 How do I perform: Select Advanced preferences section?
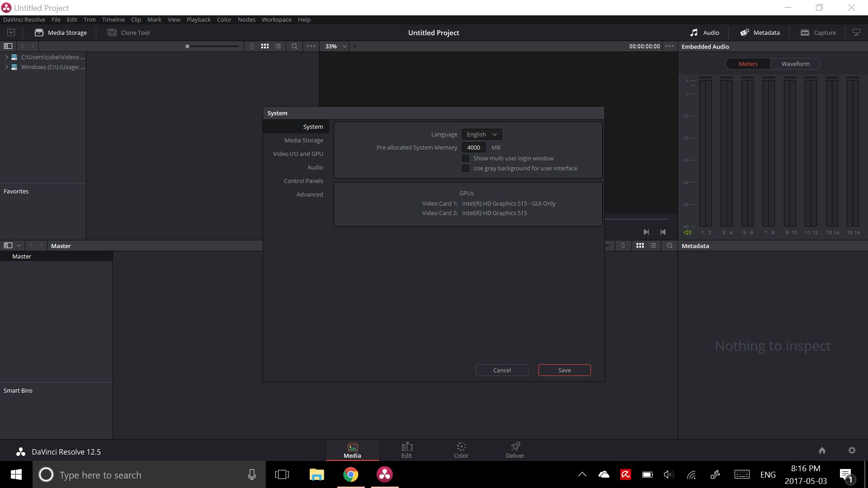click(309, 194)
